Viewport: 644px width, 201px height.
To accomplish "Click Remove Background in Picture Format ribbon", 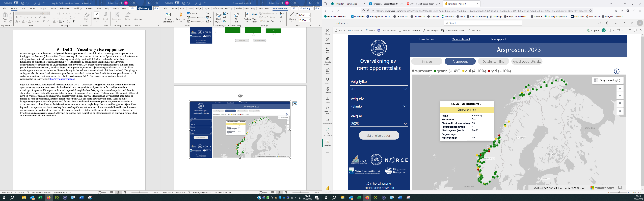I will tap(168, 17).
